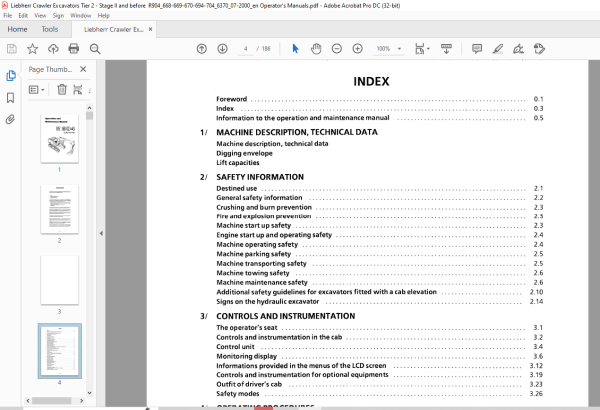Switch to the Tools tab
Image resolution: width=600 pixels, height=410 pixels.
click(50, 29)
